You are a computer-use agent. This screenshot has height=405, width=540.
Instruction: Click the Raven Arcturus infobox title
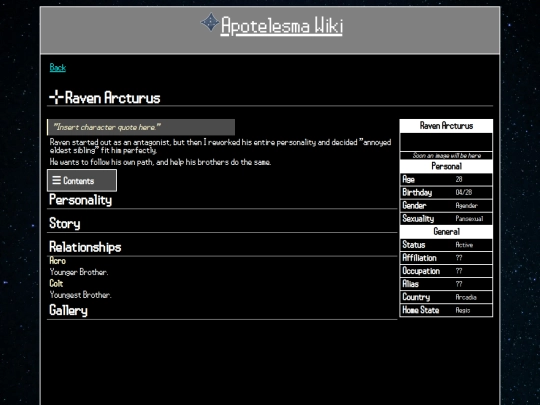click(446, 126)
